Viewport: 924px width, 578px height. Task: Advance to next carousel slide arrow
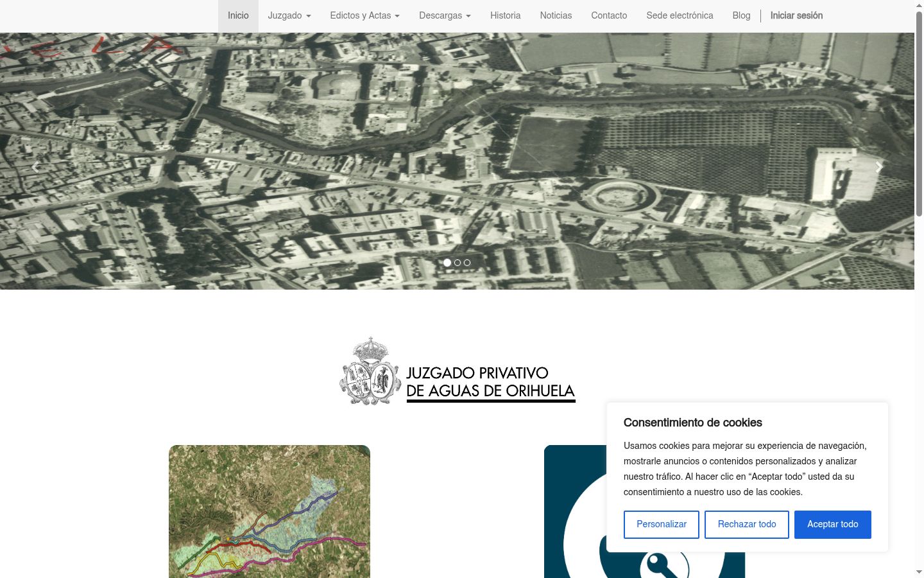[879, 167]
